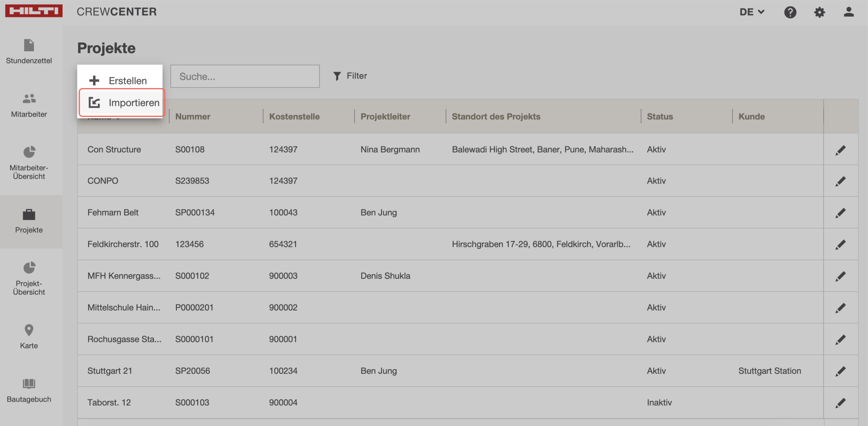This screenshot has width=868, height=426.
Task: Click the Suche search field
Action: (x=245, y=76)
